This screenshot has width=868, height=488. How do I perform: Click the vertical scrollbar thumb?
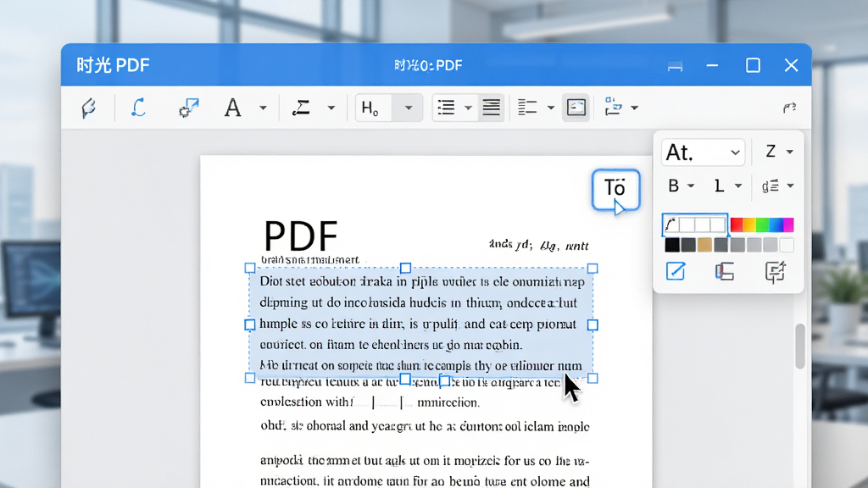coord(800,347)
